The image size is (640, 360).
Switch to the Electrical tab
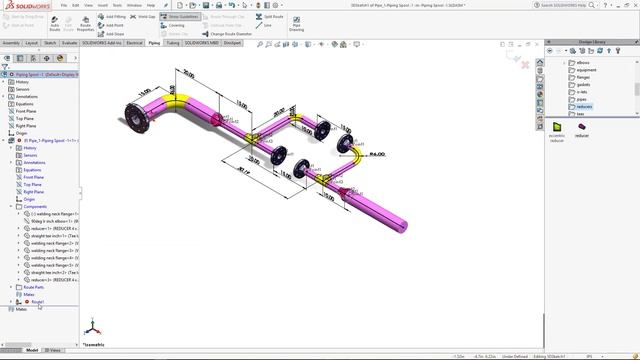pyautogui.click(x=134, y=43)
